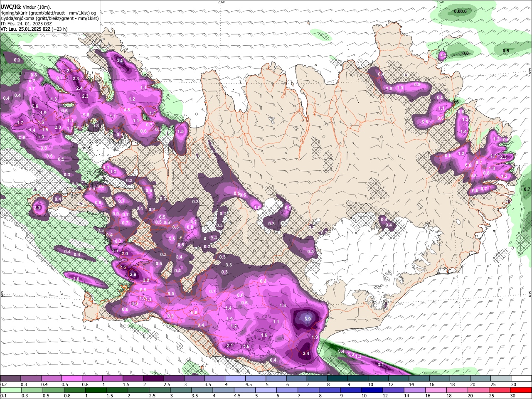532x399 pixels.
Task: Click the 'rigning/skúrir' header line
Action: pyautogui.click(x=48, y=12)
